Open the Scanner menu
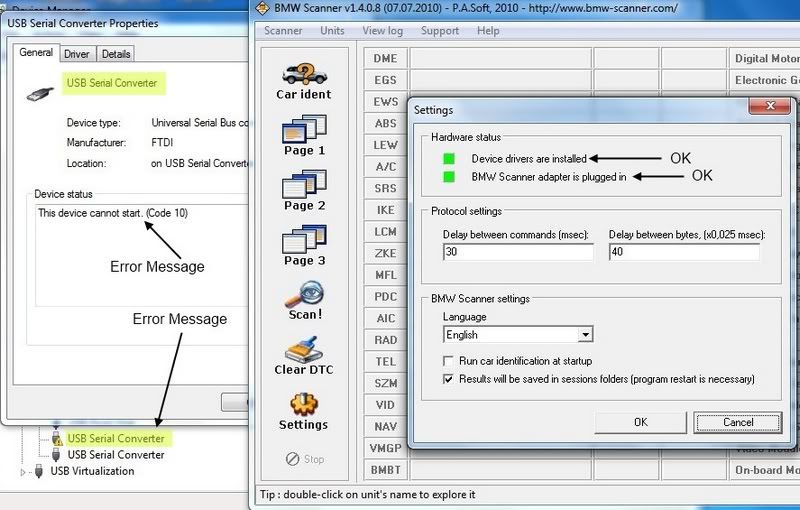The width and height of the screenshot is (800, 510). tap(283, 31)
